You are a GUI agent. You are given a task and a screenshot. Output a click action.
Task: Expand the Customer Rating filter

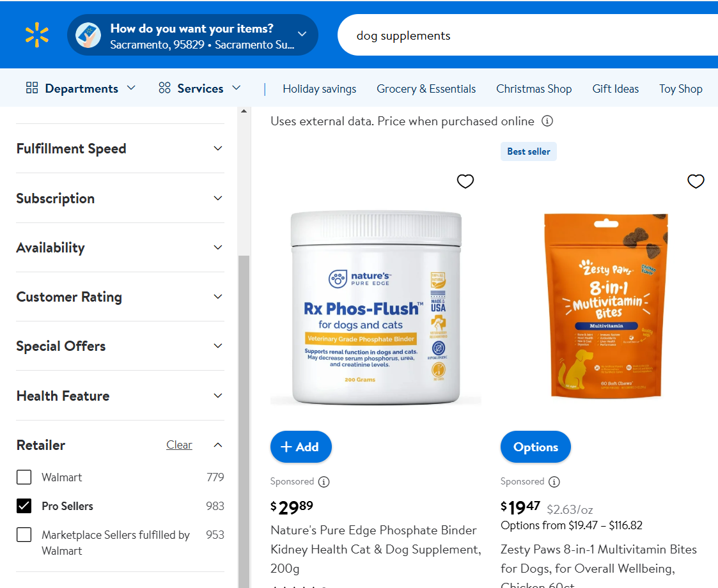click(120, 297)
